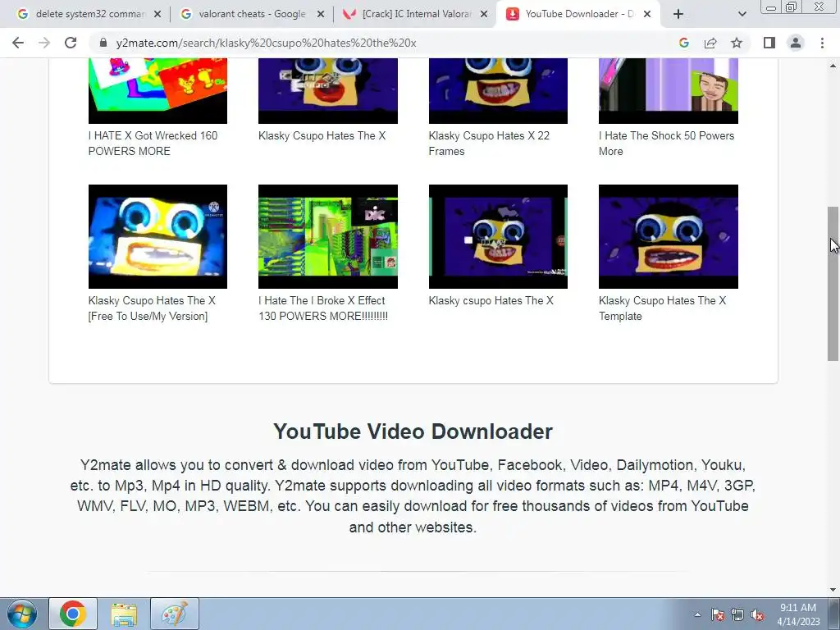
Task: Open the network status tray icon
Action: click(737, 615)
